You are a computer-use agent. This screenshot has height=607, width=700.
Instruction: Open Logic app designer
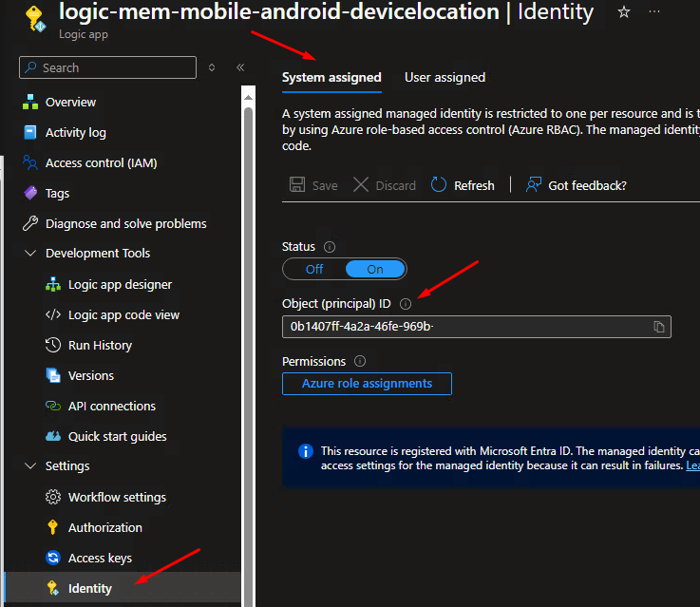point(120,284)
